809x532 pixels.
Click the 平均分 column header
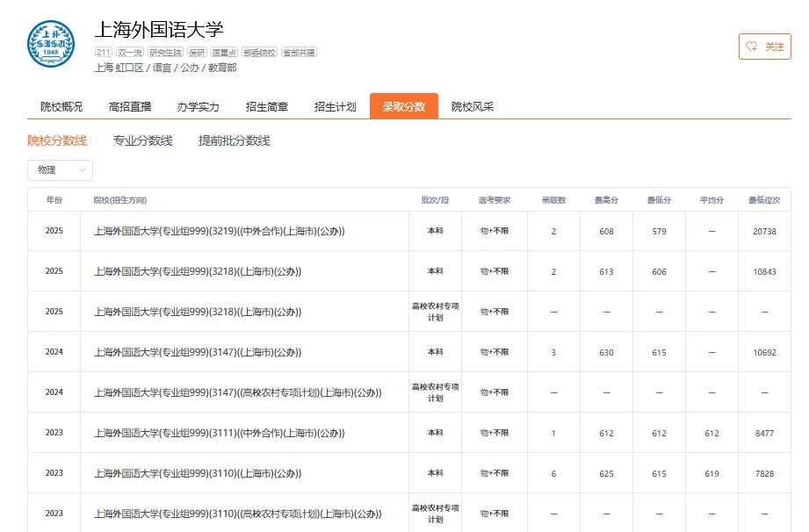[711, 200]
